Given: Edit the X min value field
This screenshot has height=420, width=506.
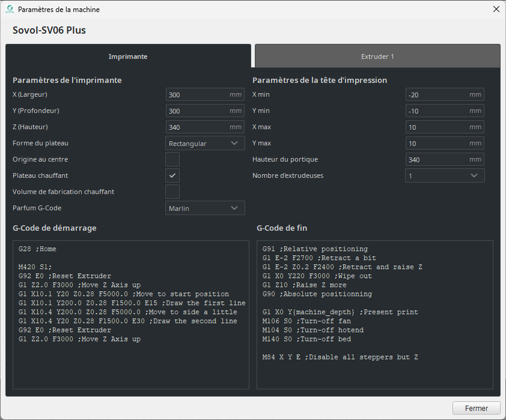Looking at the screenshot, I should coord(445,94).
